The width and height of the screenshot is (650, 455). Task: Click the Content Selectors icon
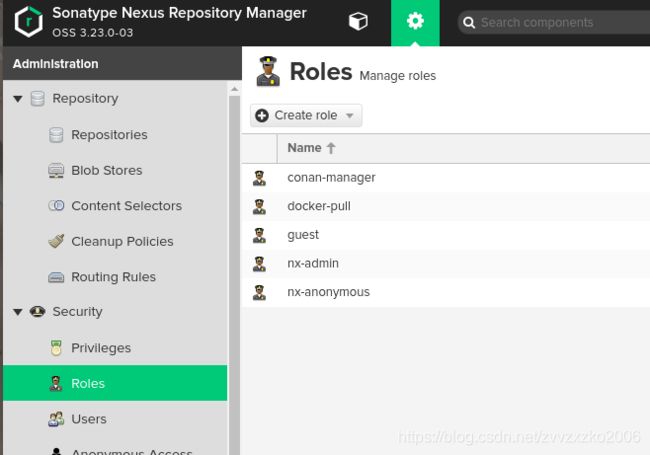pos(56,206)
